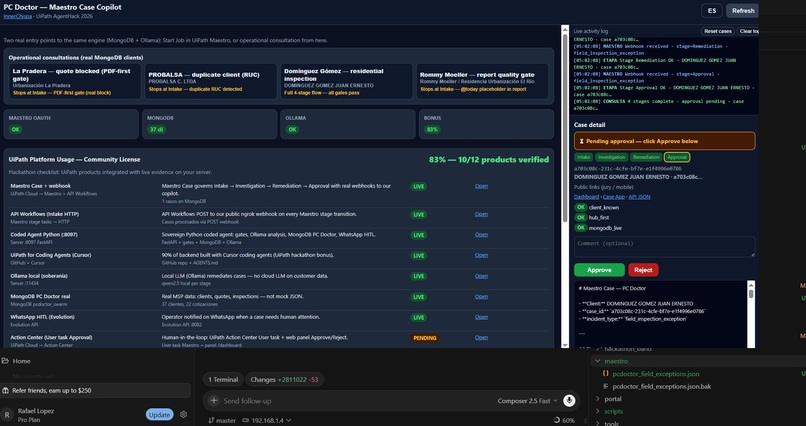Click the OK badge next to client_known

(x=581, y=207)
